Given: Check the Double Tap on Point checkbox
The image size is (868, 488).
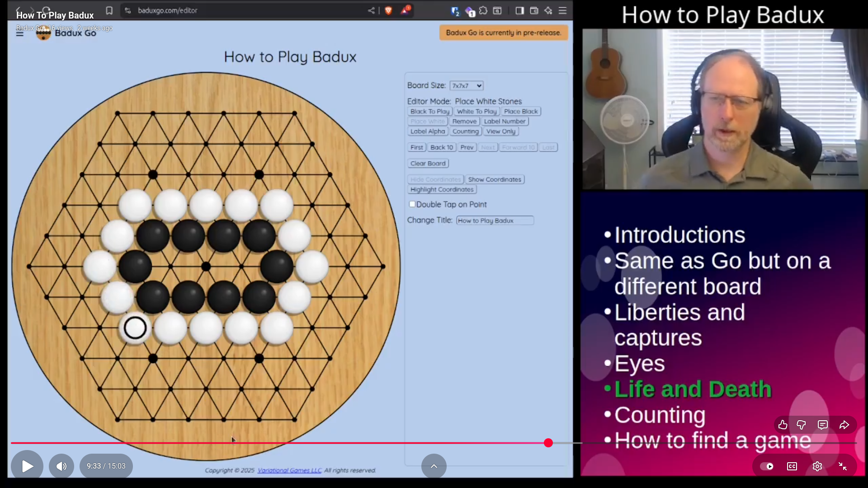Looking at the screenshot, I should (x=412, y=204).
